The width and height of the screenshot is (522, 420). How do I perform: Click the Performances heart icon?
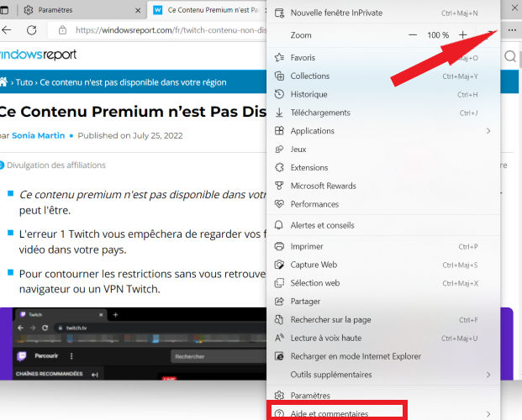tap(279, 204)
